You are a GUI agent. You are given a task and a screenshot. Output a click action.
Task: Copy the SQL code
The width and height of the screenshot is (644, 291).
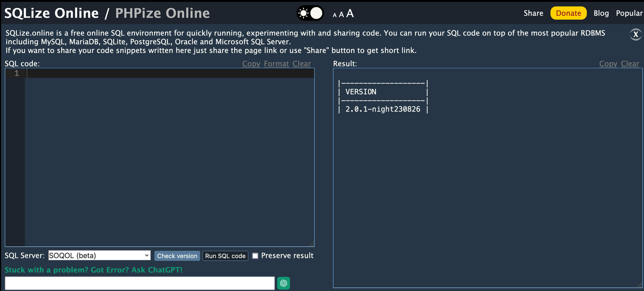(251, 64)
